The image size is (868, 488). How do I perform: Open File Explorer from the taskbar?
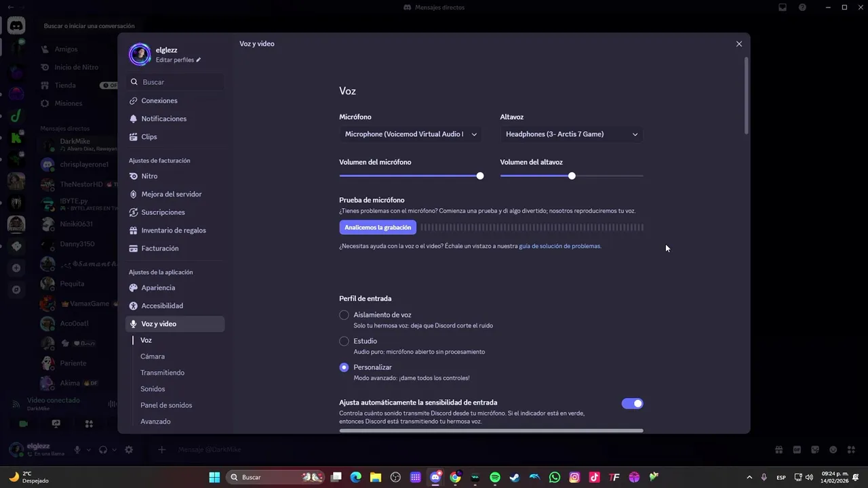point(376,477)
